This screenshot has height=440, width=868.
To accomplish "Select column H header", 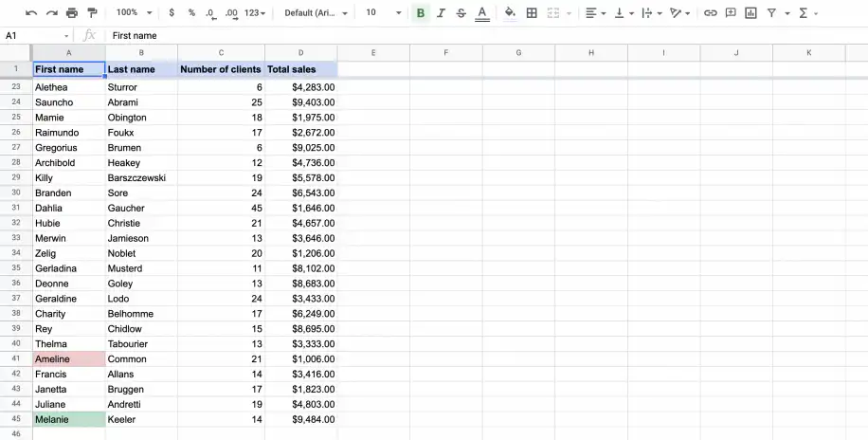I will click(590, 53).
